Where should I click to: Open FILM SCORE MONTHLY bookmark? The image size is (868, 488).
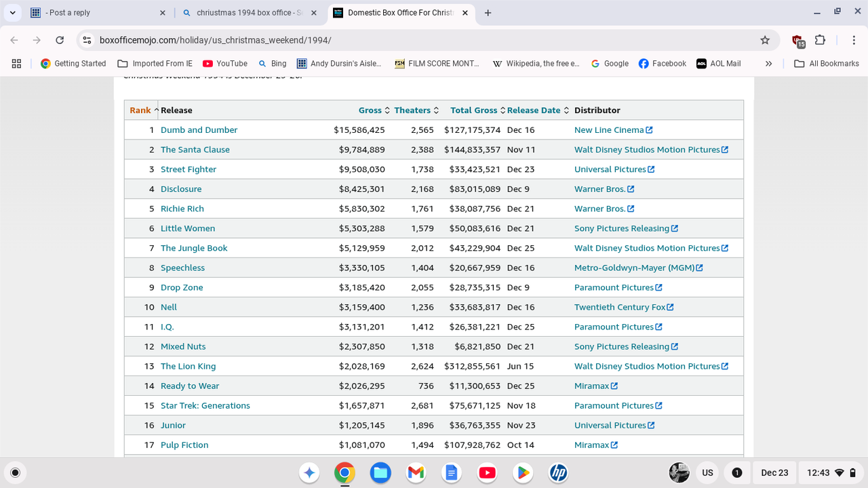pyautogui.click(x=437, y=63)
